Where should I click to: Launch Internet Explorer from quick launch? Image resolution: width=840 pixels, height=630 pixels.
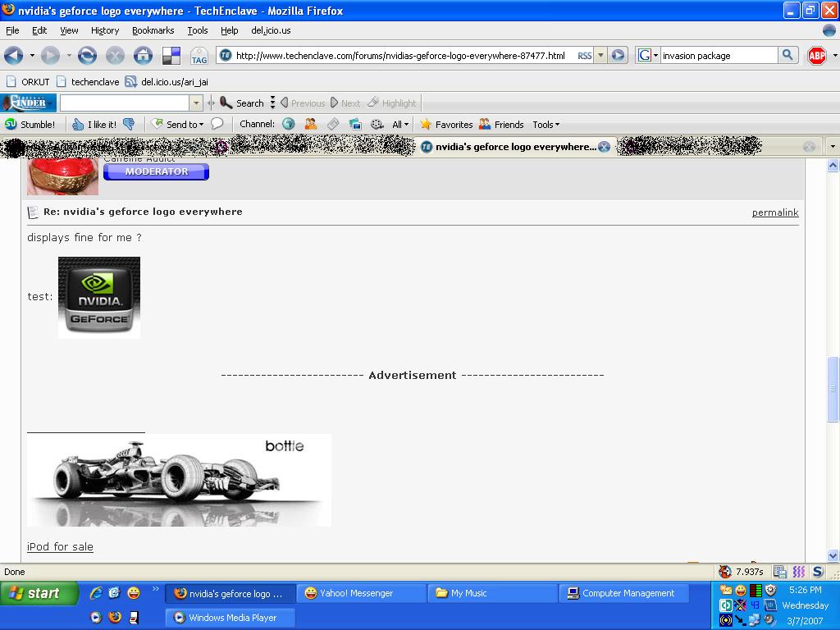pyautogui.click(x=96, y=592)
